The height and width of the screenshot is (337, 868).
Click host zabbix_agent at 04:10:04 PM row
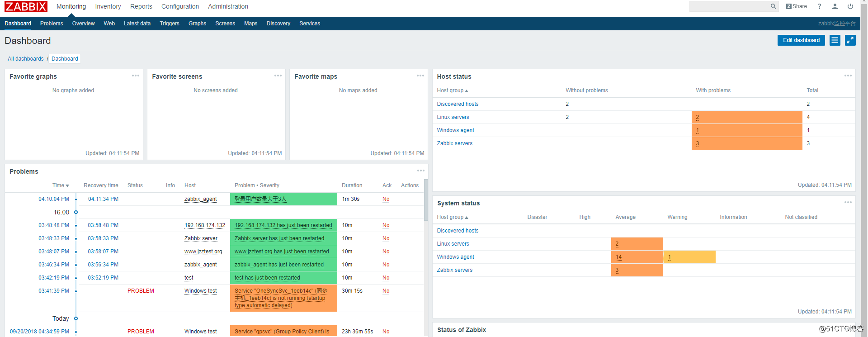click(200, 199)
